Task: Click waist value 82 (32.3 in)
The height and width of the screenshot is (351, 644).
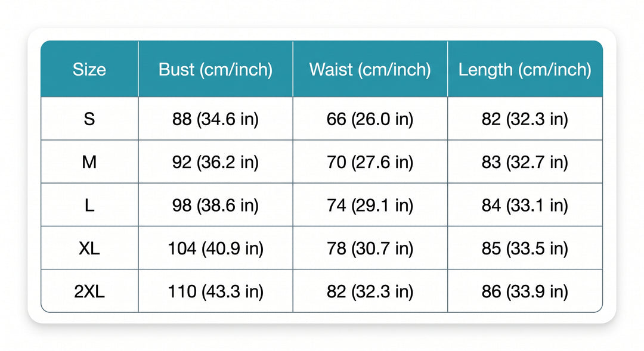Action: (x=370, y=291)
